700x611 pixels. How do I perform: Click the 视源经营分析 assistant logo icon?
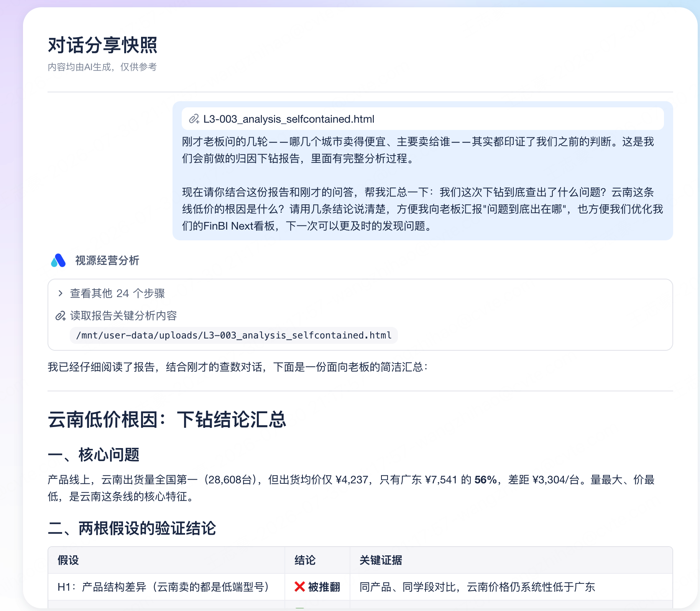58,261
